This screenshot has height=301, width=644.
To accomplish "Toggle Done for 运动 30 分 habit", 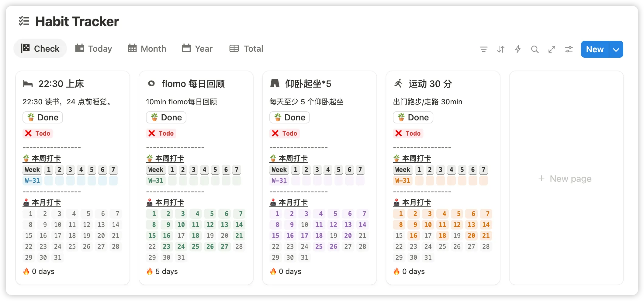I will coord(413,117).
